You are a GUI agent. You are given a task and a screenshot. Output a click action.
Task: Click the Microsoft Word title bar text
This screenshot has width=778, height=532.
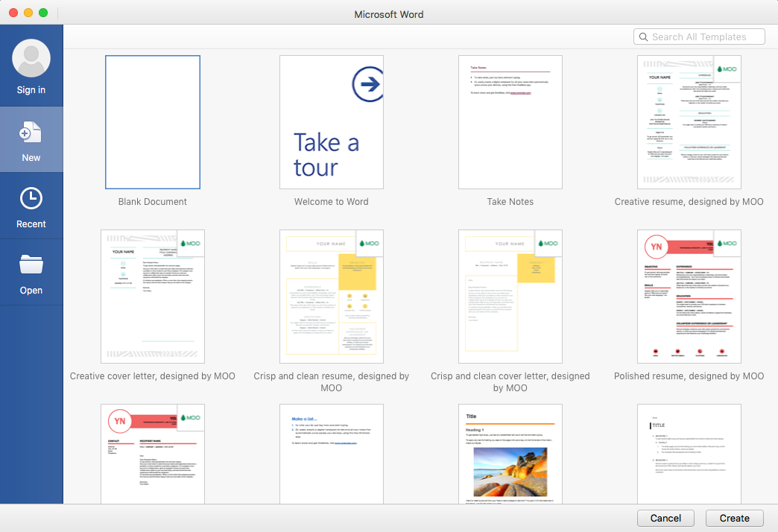tap(388, 13)
